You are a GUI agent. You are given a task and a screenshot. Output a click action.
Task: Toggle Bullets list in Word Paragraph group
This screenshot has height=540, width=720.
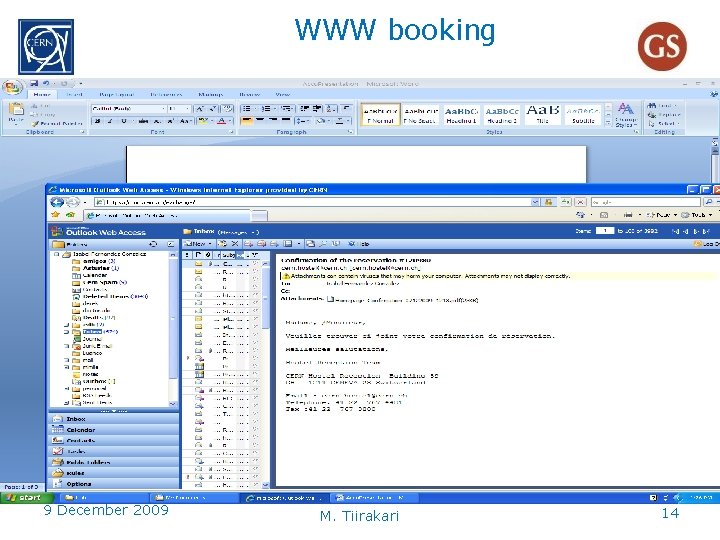248,109
